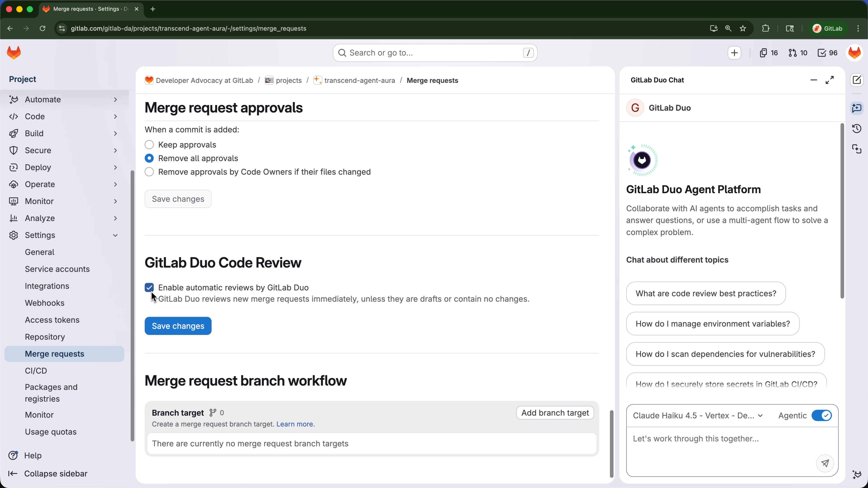Screen dimensions: 868x488
Task: Open the browser extensions puzzle icon
Action: (x=766, y=28)
